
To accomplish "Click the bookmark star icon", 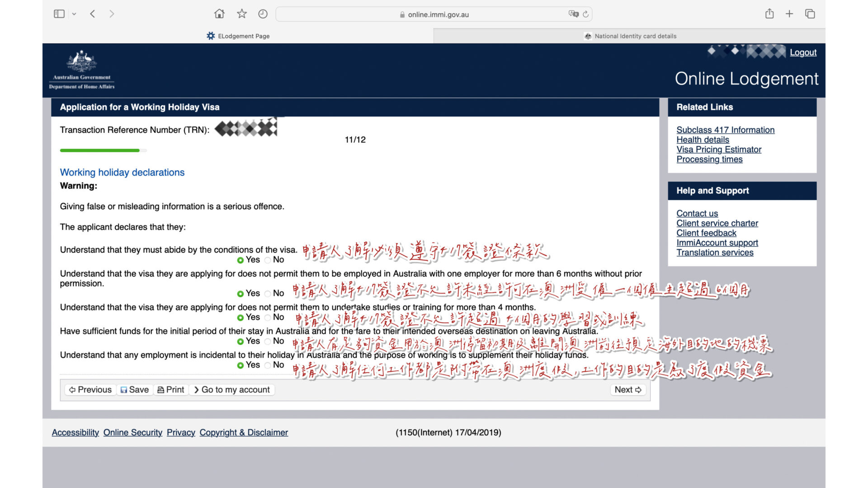I will pos(242,14).
